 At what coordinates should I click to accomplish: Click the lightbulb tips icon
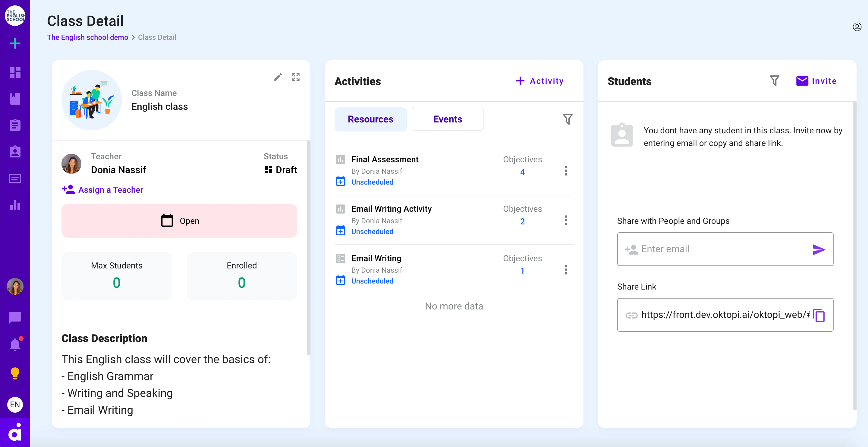pyautogui.click(x=15, y=373)
